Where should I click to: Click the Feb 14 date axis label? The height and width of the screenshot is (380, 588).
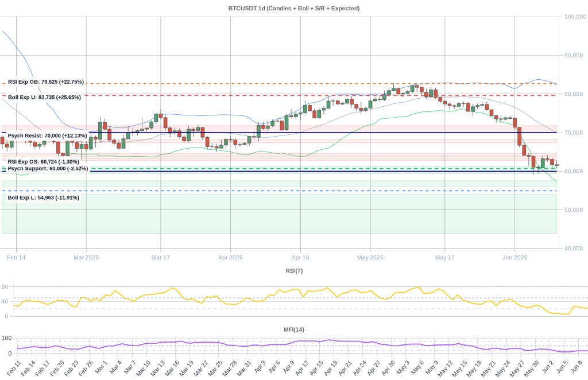click(16, 258)
